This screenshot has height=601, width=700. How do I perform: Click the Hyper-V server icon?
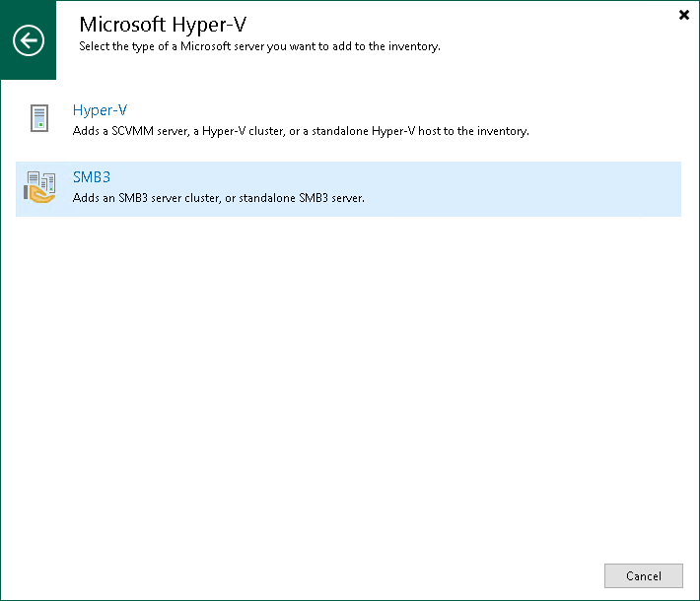click(39, 118)
